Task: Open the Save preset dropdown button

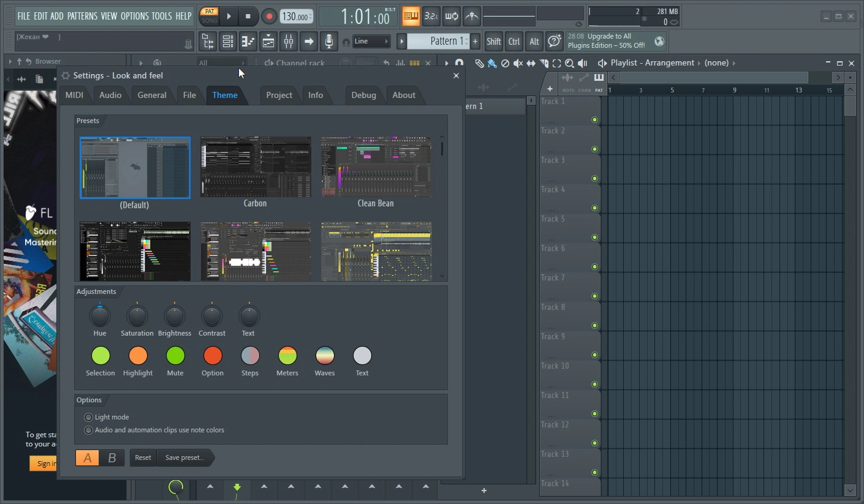Action: pos(184,457)
